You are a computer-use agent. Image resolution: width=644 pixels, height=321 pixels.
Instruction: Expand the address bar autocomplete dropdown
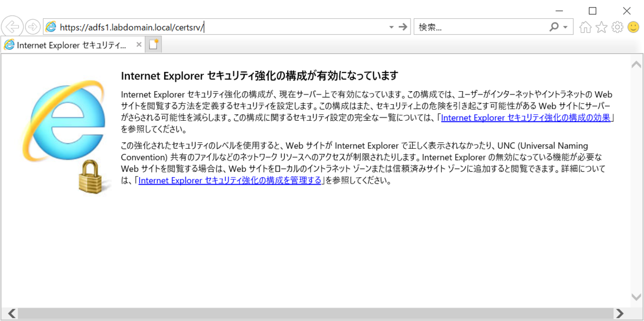coord(391,27)
